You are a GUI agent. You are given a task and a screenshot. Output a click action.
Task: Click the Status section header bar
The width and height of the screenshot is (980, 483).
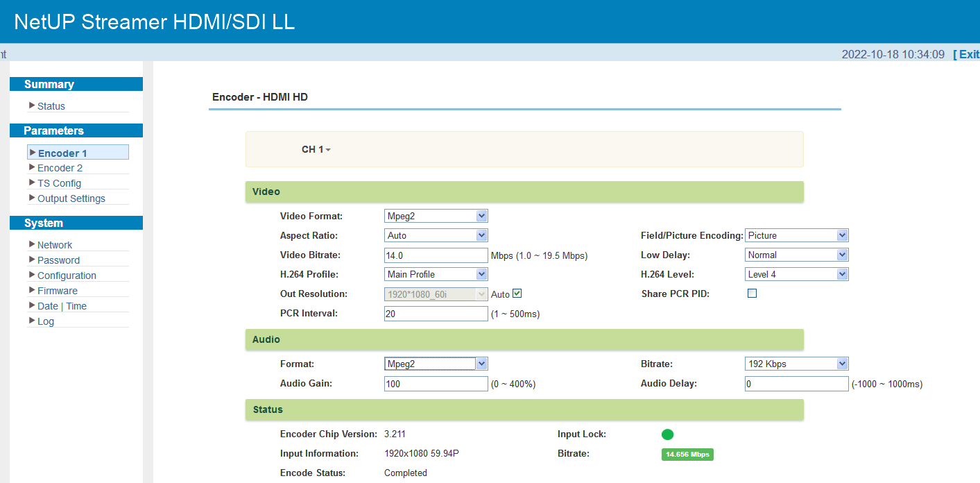click(524, 409)
